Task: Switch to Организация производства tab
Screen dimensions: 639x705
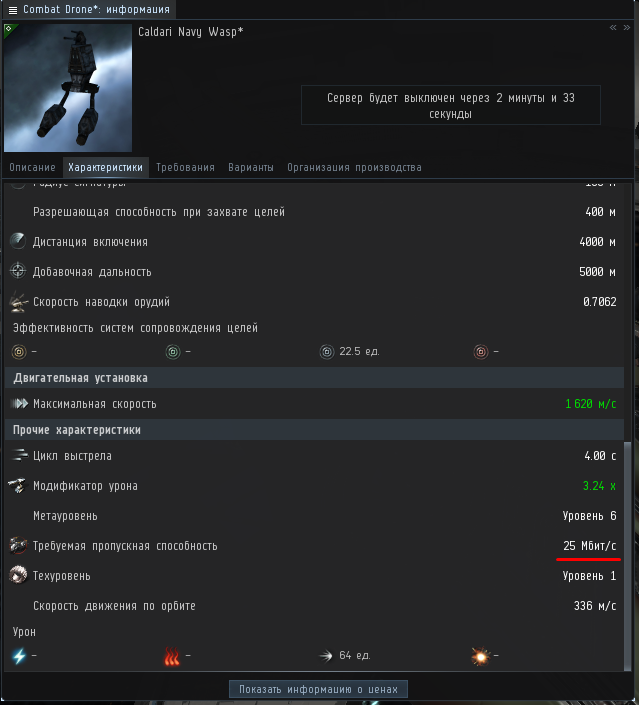Action: [354, 167]
